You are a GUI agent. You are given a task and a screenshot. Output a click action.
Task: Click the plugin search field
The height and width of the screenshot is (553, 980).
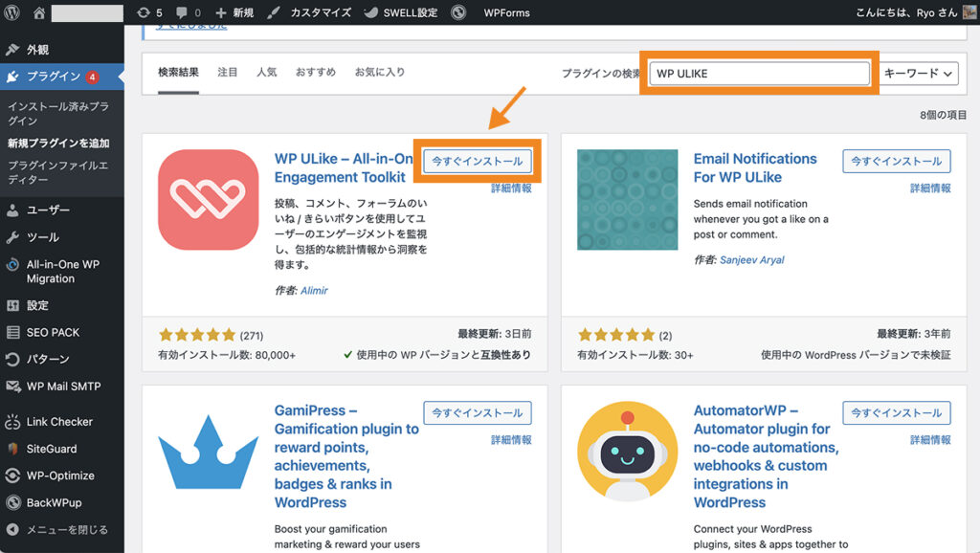pos(759,73)
